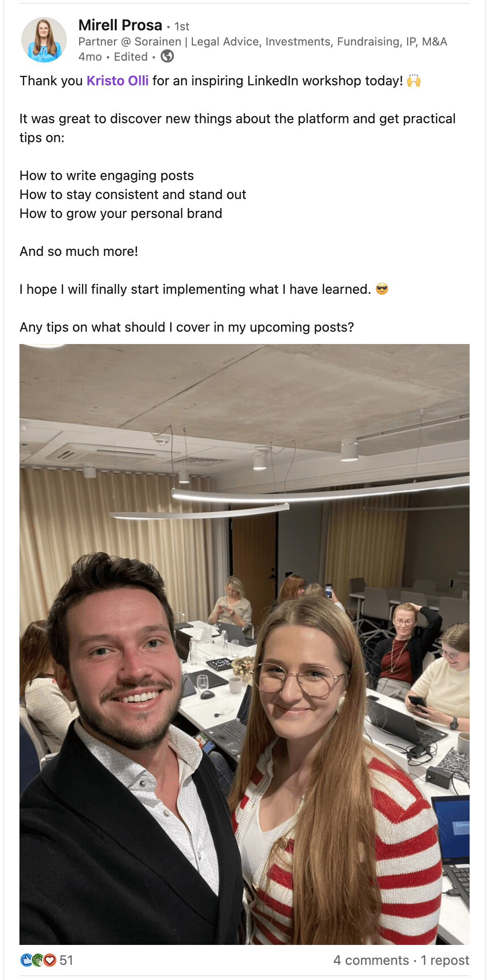Viewport: 490px width, 980px height.
Task: Click the '4mo' post timestamp
Action: tap(90, 57)
